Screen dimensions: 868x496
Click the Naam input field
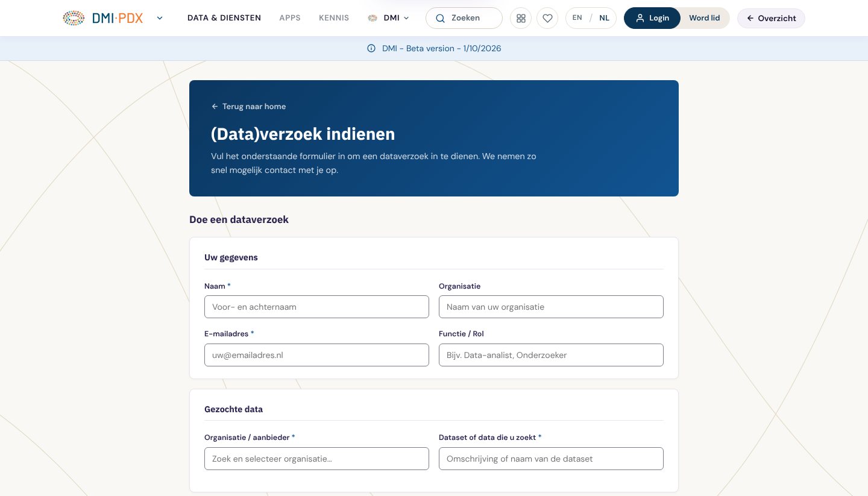click(316, 307)
